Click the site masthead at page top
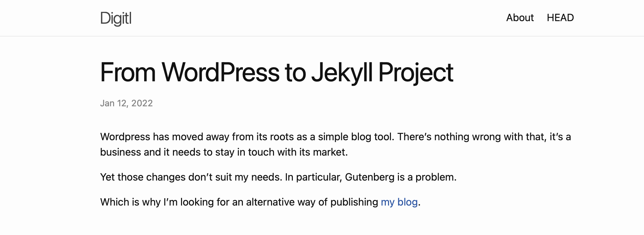 pos(320,18)
